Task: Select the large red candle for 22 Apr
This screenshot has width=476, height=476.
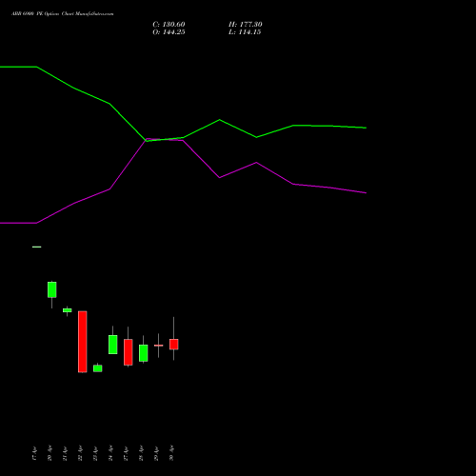Action: click(x=83, y=342)
